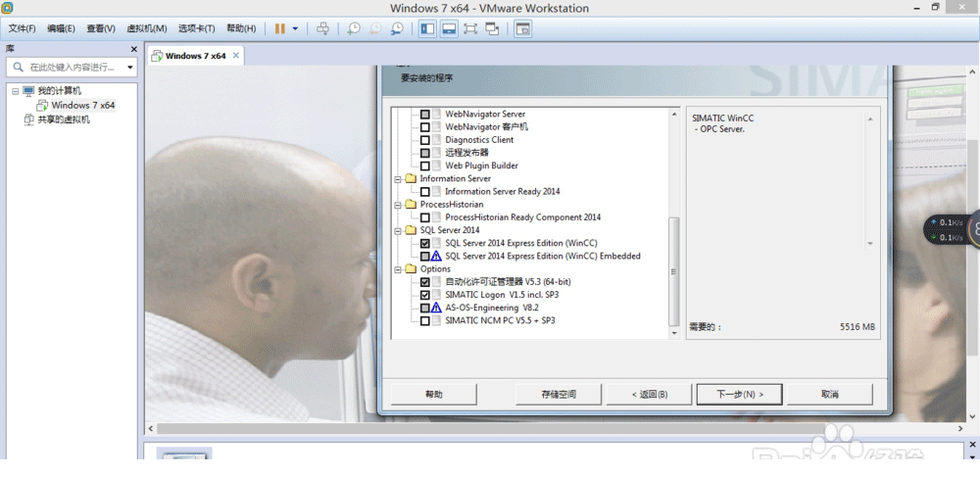
Task: Click the 存储空间 button
Action: click(559, 395)
